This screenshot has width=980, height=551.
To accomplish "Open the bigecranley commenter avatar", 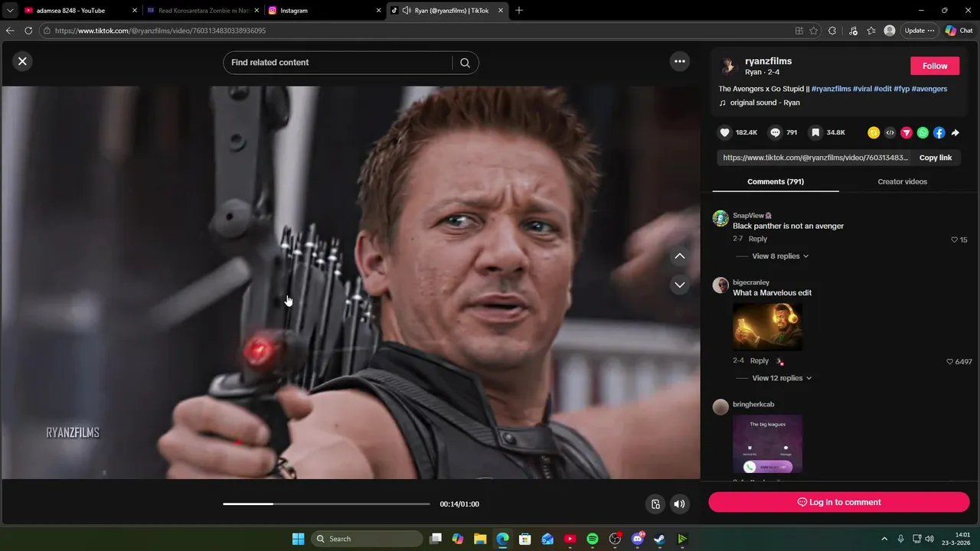I will pos(720,285).
